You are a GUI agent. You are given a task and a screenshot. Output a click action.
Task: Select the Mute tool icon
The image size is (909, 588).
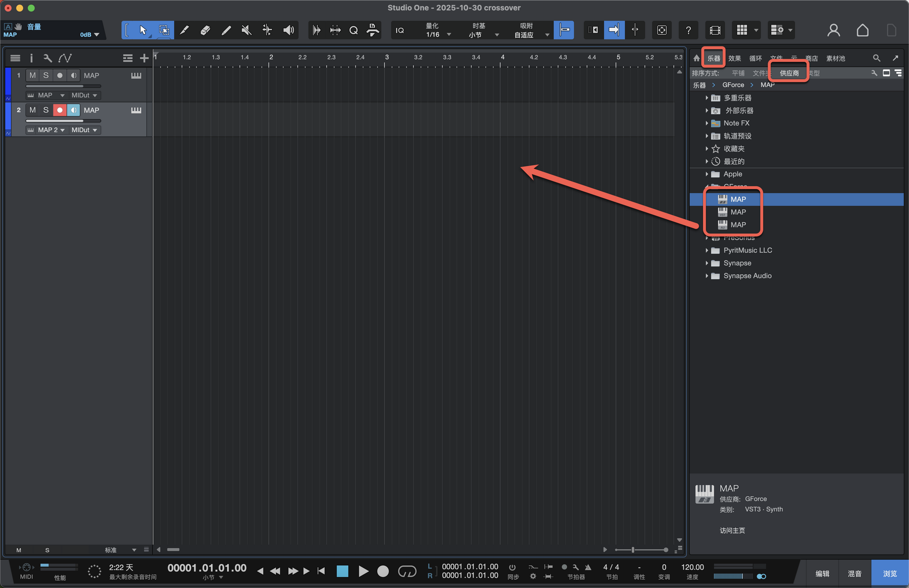pos(246,30)
